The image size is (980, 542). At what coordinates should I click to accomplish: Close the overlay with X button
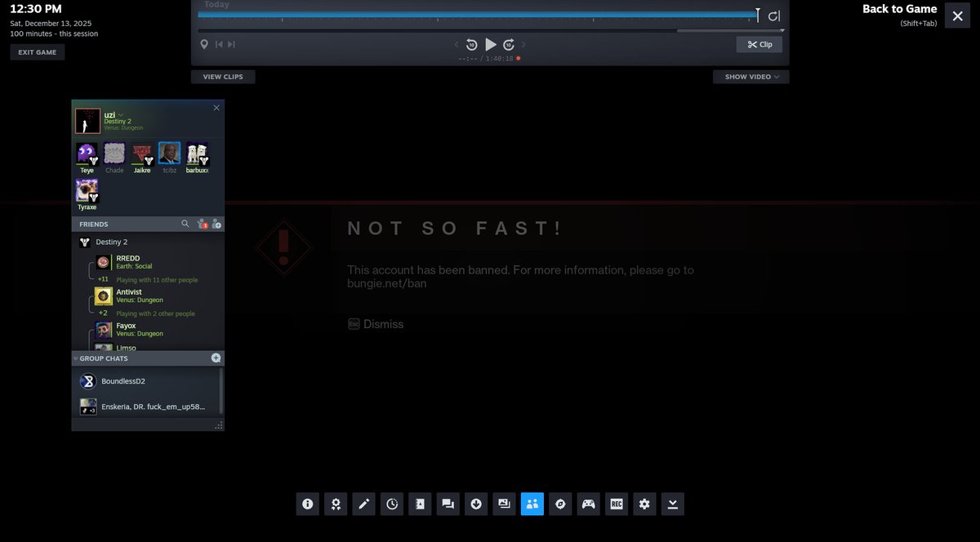click(958, 16)
